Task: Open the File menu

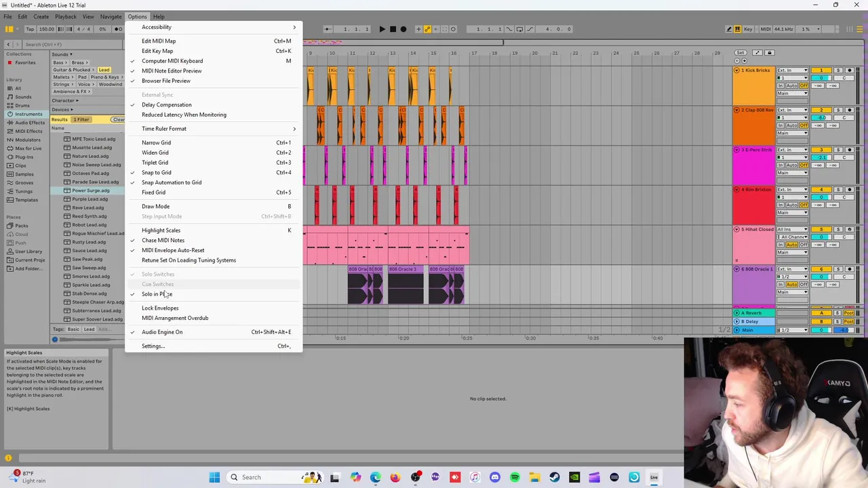Action: tap(7, 16)
